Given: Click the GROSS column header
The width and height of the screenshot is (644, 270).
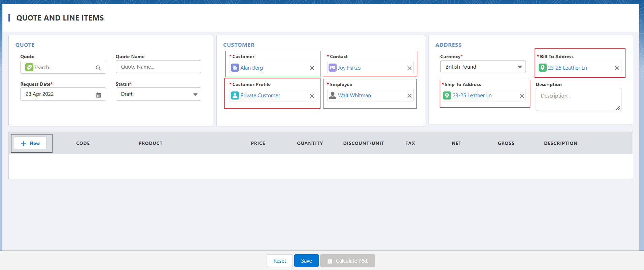Looking at the screenshot, I should pyautogui.click(x=506, y=143).
